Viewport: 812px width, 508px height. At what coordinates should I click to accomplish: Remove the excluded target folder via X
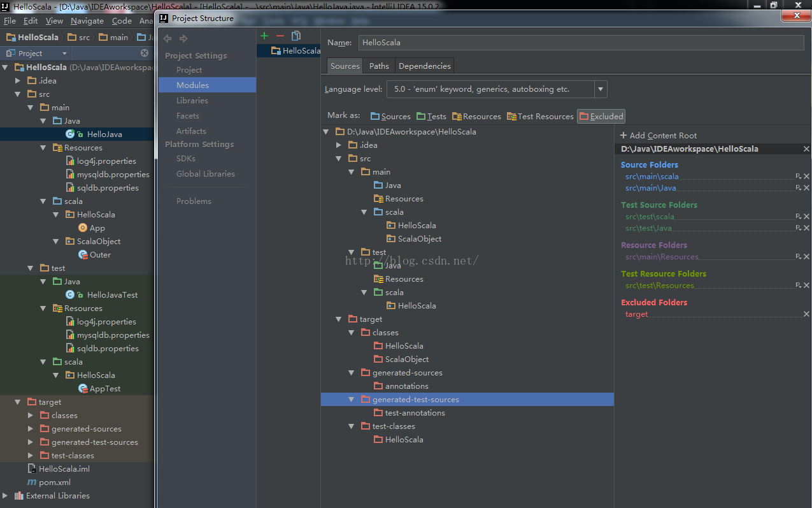point(807,314)
